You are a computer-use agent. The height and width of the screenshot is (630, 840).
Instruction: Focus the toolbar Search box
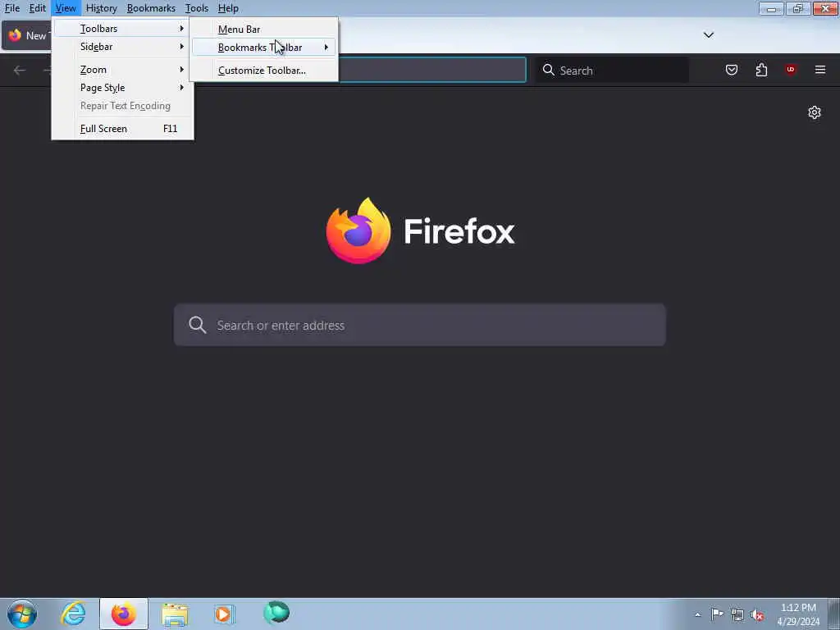pyautogui.click(x=612, y=71)
